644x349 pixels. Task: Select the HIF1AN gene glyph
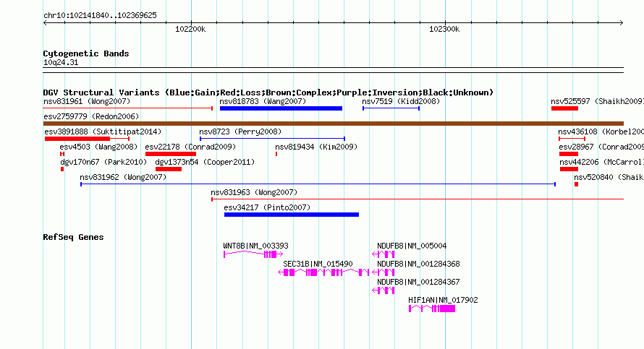[432, 309]
